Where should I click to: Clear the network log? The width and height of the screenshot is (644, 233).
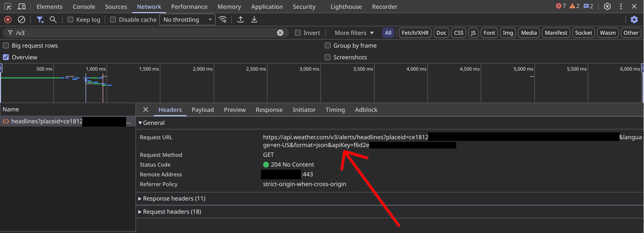[x=22, y=20]
